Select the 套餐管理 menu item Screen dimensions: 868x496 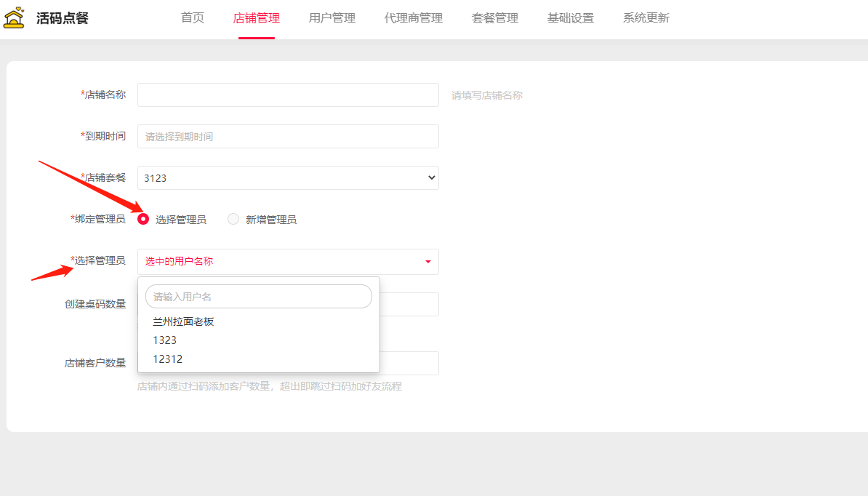pyautogui.click(x=494, y=18)
